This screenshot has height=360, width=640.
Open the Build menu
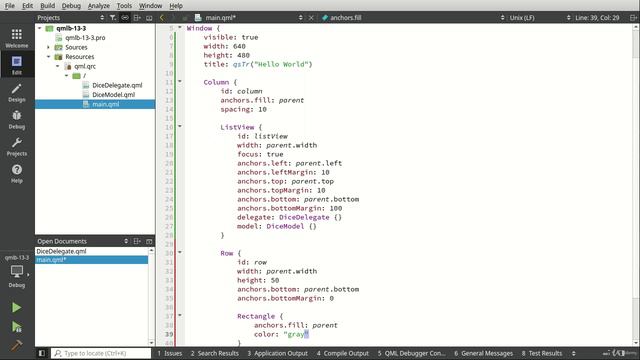point(47,6)
